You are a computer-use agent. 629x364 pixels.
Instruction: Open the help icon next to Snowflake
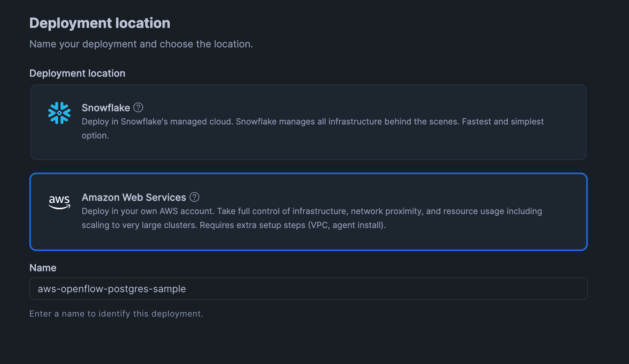pyautogui.click(x=138, y=107)
